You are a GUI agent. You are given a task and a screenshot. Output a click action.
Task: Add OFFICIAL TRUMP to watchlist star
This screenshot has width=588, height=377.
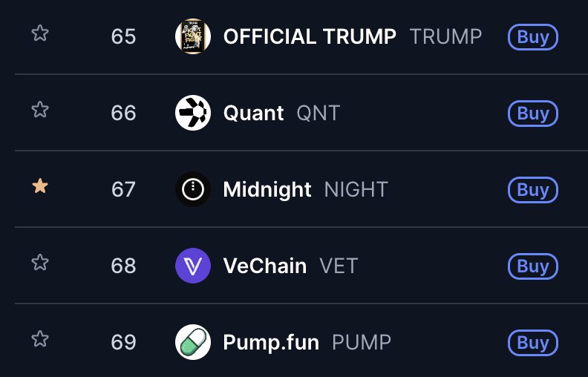point(40,34)
